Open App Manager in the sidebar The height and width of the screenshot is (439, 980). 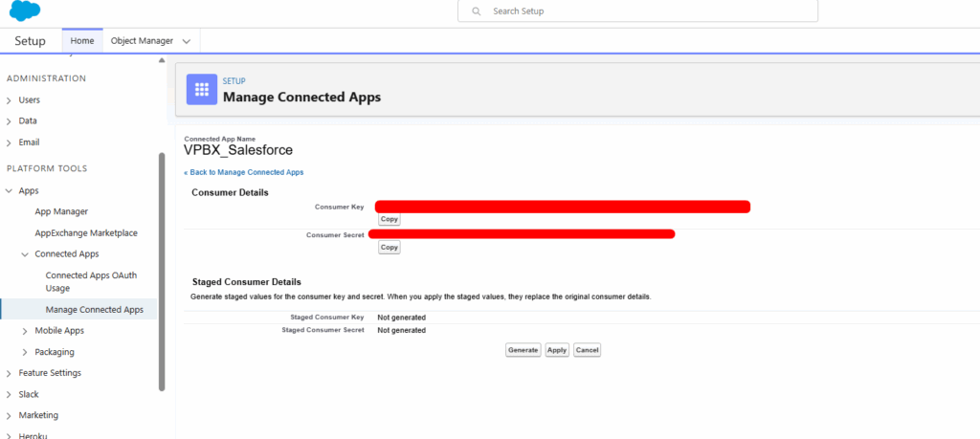coord(61,211)
